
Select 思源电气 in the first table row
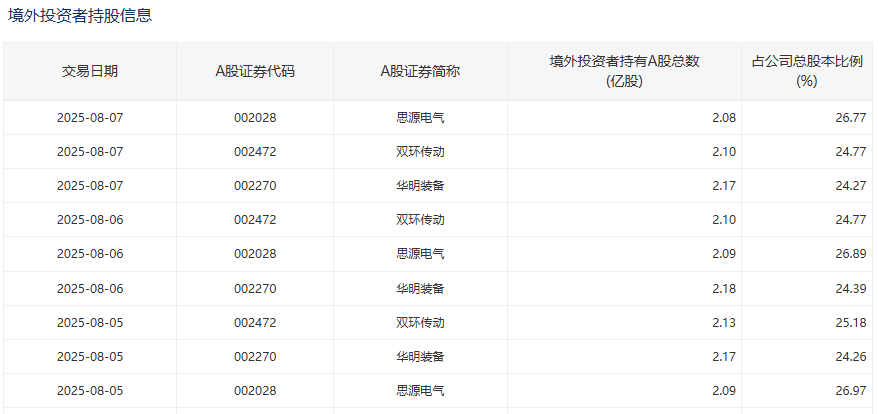click(420, 118)
